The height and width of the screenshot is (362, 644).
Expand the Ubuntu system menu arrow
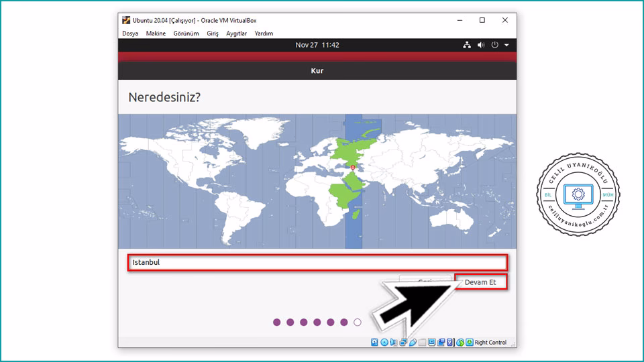[506, 45]
